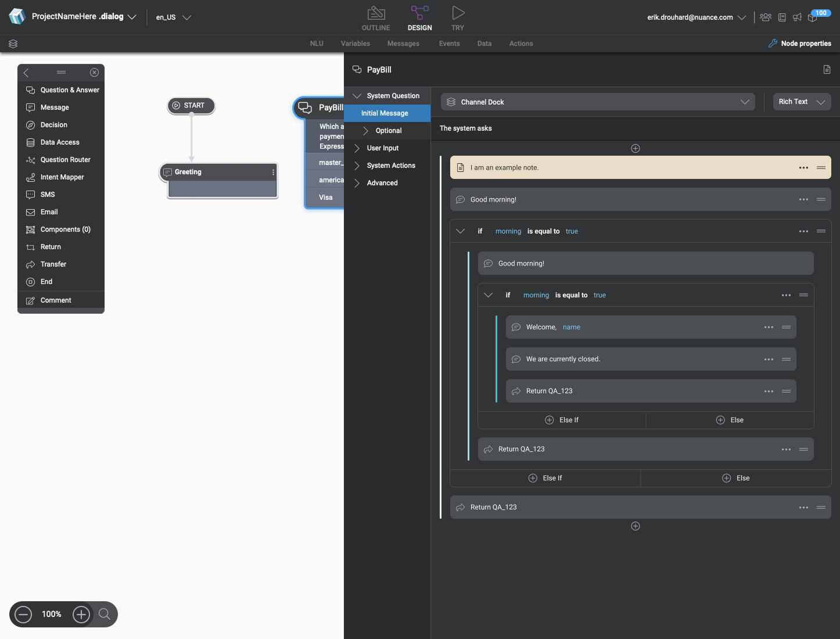Image resolution: width=840 pixels, height=639 pixels.
Task: Open the documentation book icon
Action: point(782,17)
